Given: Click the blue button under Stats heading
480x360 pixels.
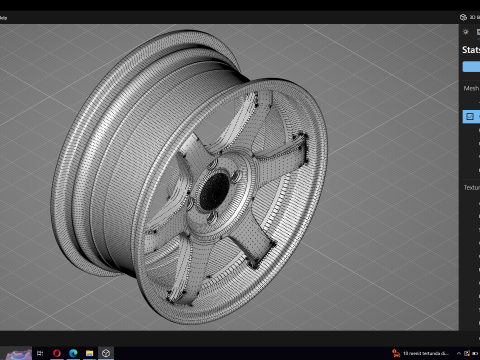Looking at the screenshot, I should tap(471, 66).
